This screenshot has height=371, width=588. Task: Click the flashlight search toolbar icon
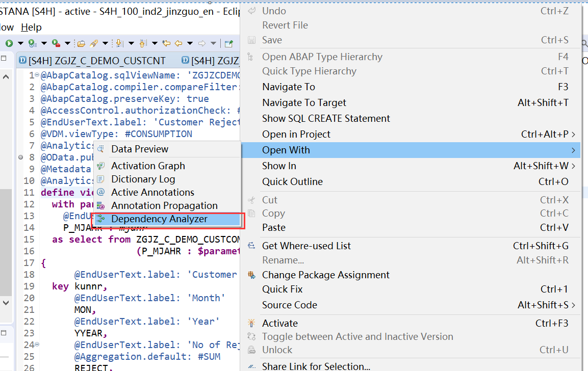(x=93, y=43)
